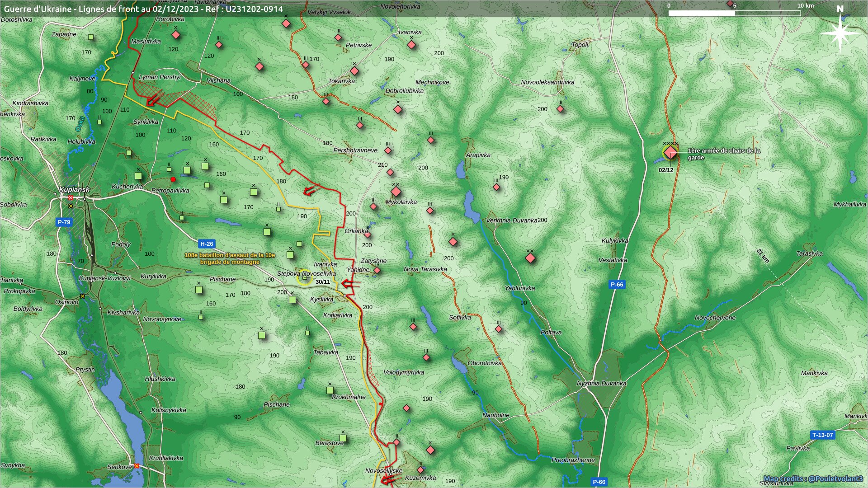Click the 02/12 date label under army marker
This screenshot has height=488, width=868.
666,170
